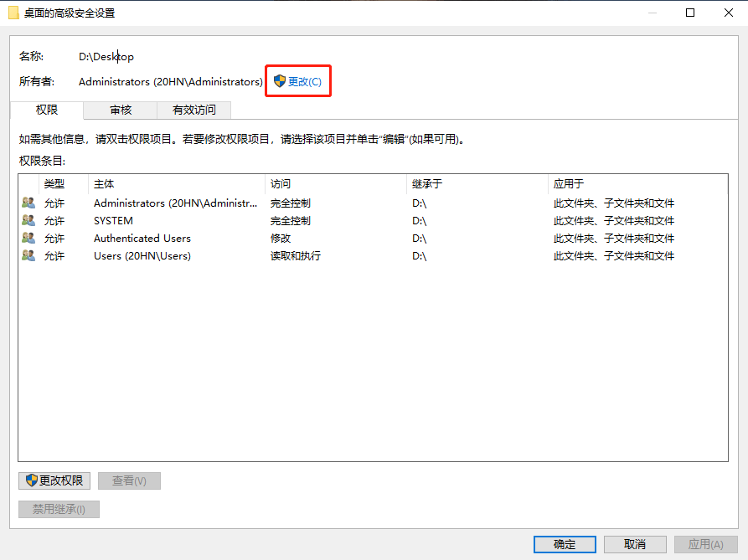
Task: Click the icon beside Users (20HN\Users) entry
Action: pyautogui.click(x=26, y=255)
